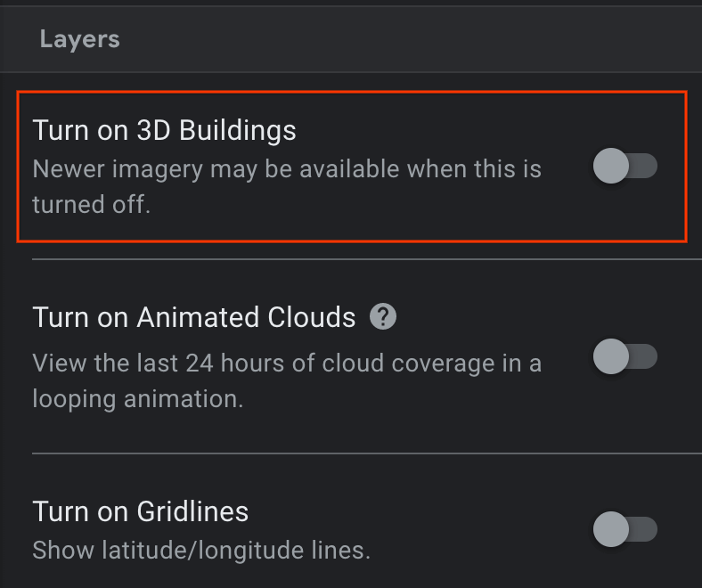Enable the Gridlines toggle knob
The image size is (702, 588).
click(x=611, y=530)
